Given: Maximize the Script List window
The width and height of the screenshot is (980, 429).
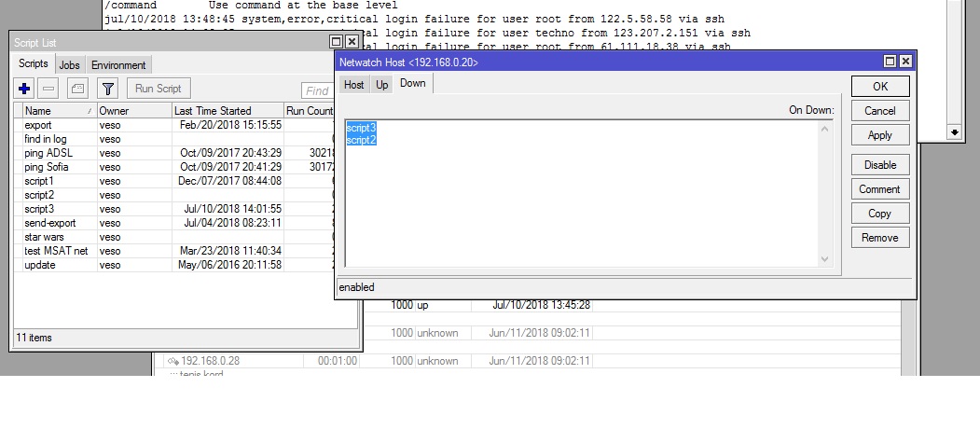Looking at the screenshot, I should click(x=337, y=42).
